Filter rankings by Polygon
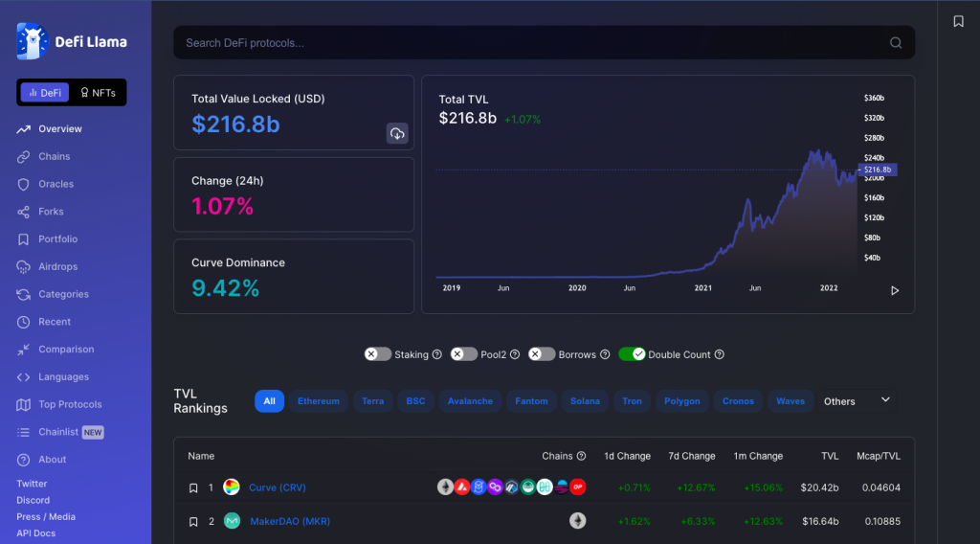The height and width of the screenshot is (544, 980). (x=681, y=400)
